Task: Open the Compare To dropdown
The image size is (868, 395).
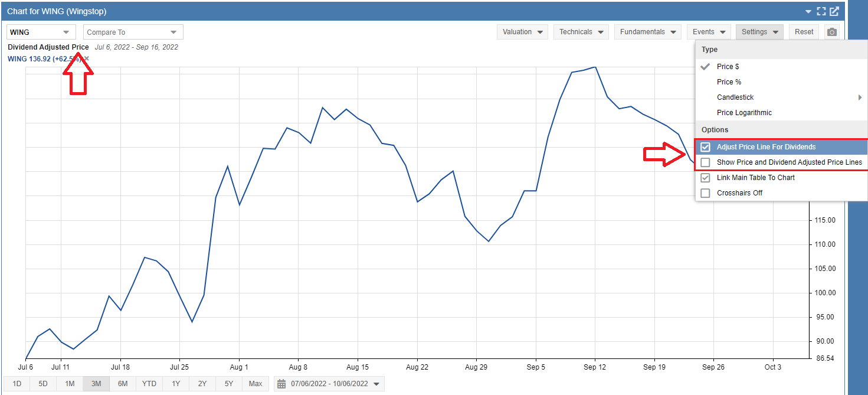Action: pos(133,32)
